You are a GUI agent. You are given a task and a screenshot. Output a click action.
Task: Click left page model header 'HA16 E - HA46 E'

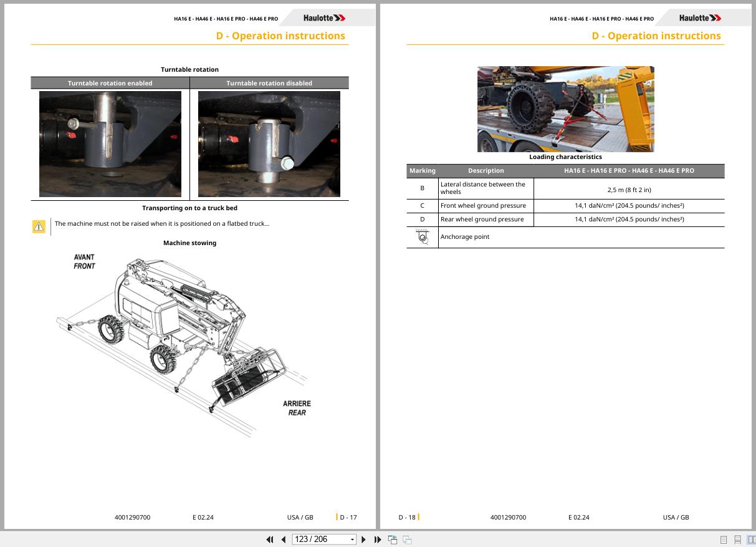[226, 19]
